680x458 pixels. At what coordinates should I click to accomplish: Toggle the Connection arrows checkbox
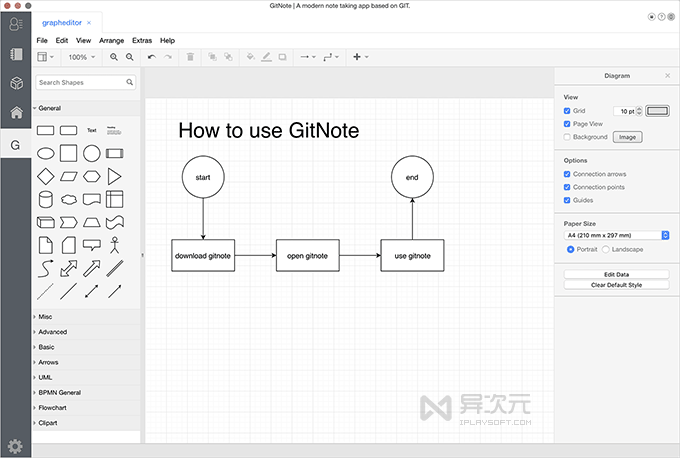point(567,174)
